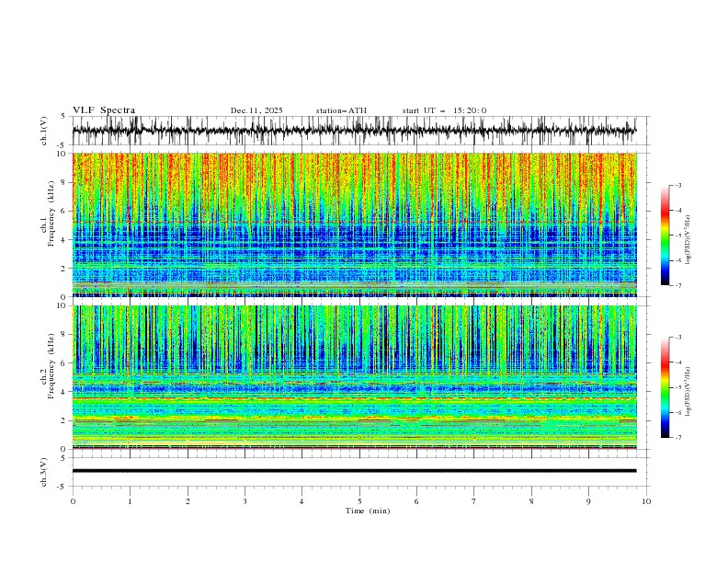Select the date text "Dec. 11, 2025"

tap(256, 110)
